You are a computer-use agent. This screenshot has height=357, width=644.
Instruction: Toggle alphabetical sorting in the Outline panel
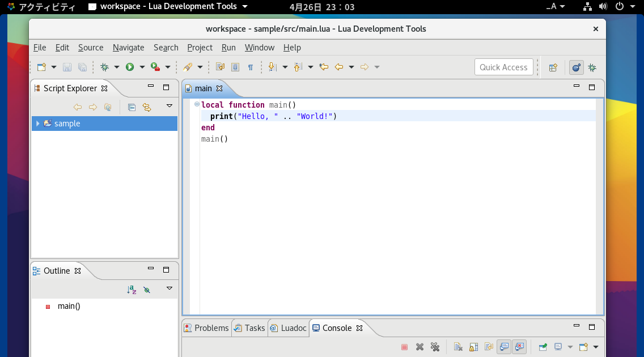(x=132, y=290)
